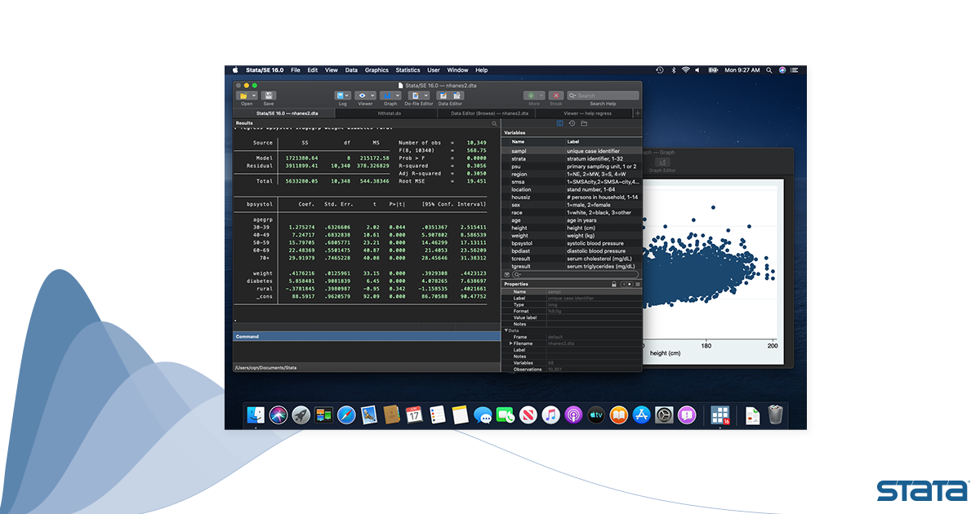The image size is (980, 514).
Task: Click the Save disk toolbar icon
Action: [x=269, y=95]
